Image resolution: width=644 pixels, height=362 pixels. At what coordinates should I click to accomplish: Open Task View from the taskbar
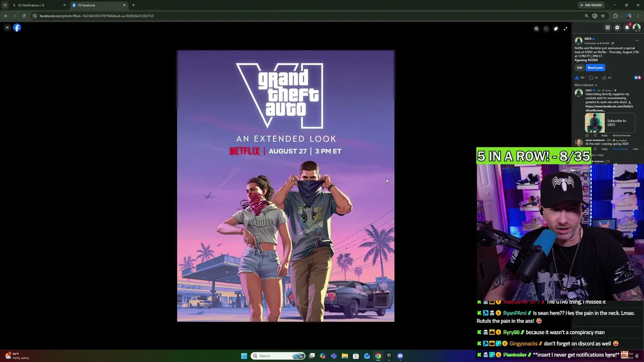[x=312, y=356]
